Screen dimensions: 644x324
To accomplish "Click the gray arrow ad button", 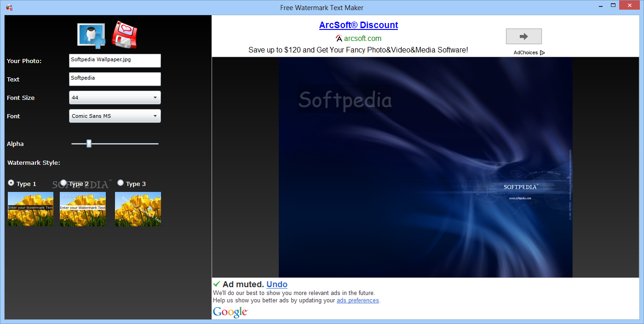I will click(x=523, y=36).
